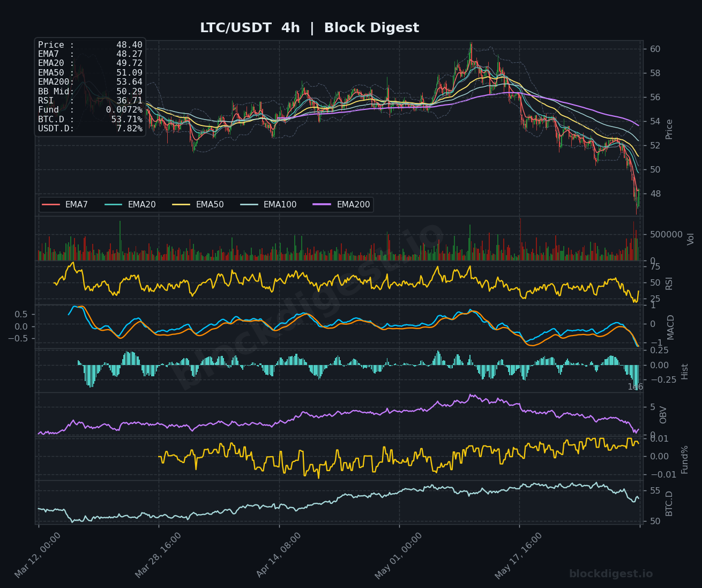Click the USDT.D 7.82% row
702x588 pixels.
pyautogui.click(x=90, y=128)
